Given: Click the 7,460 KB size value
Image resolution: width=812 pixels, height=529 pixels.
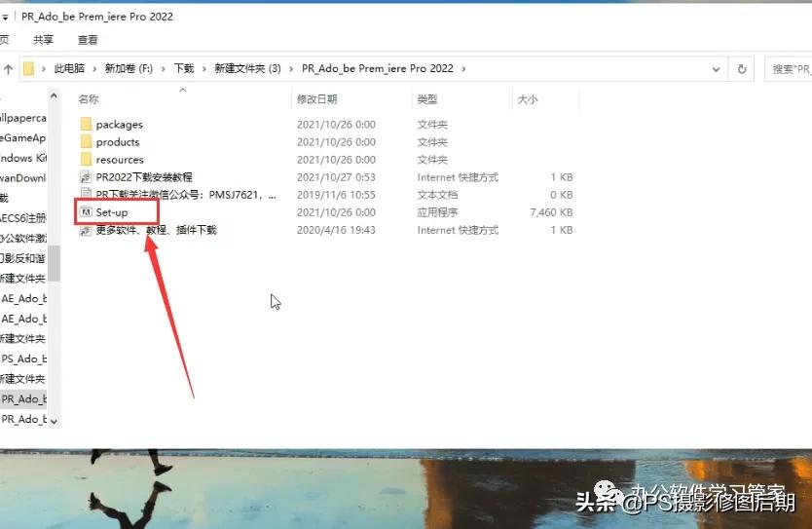Looking at the screenshot, I should click(551, 212).
